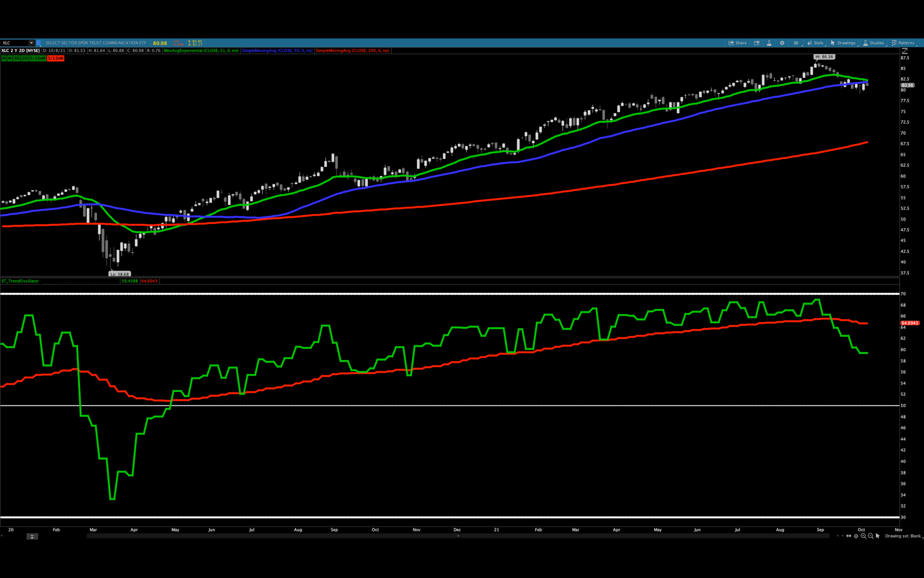924x578 pixels.
Task: Switch on the weekly W aggregation
Action: pyautogui.click(x=10, y=58)
